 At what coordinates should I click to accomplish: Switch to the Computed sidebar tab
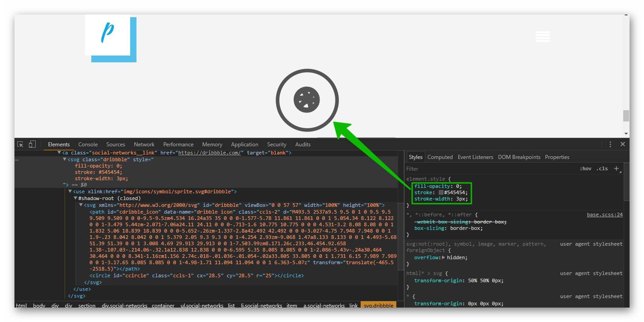click(440, 157)
